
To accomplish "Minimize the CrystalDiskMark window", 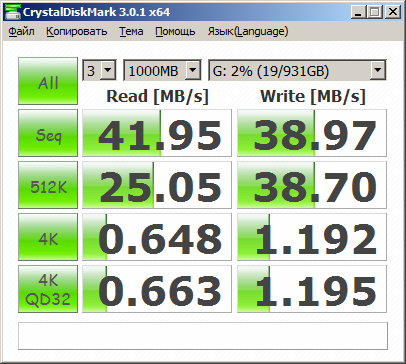I will point(358,12).
